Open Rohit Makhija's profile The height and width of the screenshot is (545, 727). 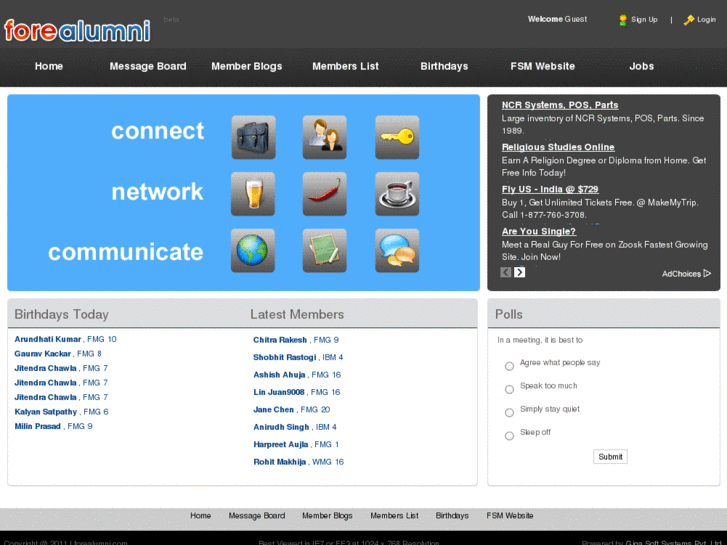pyautogui.click(x=280, y=462)
